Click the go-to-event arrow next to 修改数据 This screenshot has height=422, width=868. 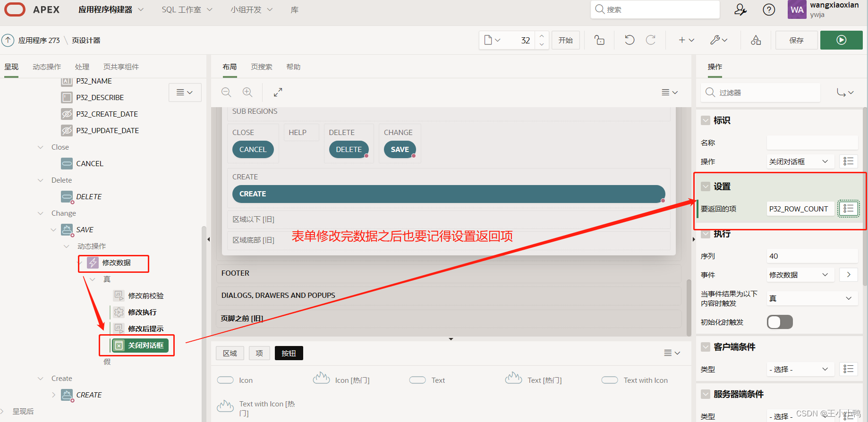tap(849, 275)
